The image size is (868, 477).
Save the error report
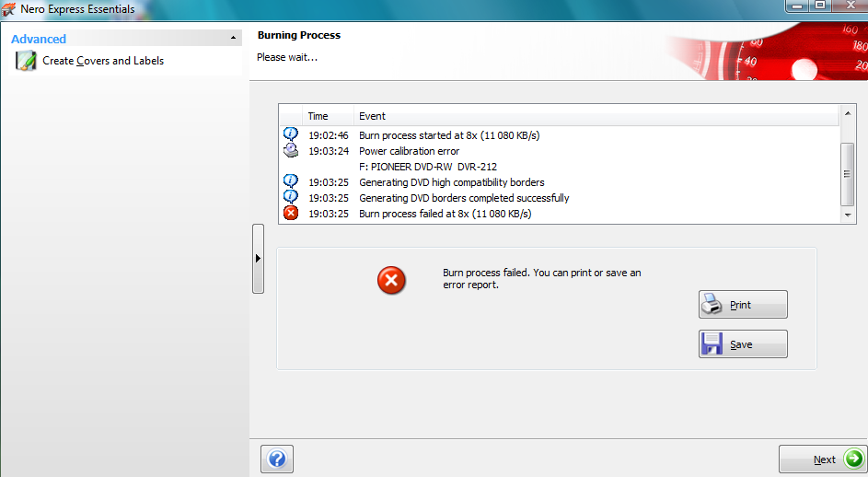coord(743,344)
